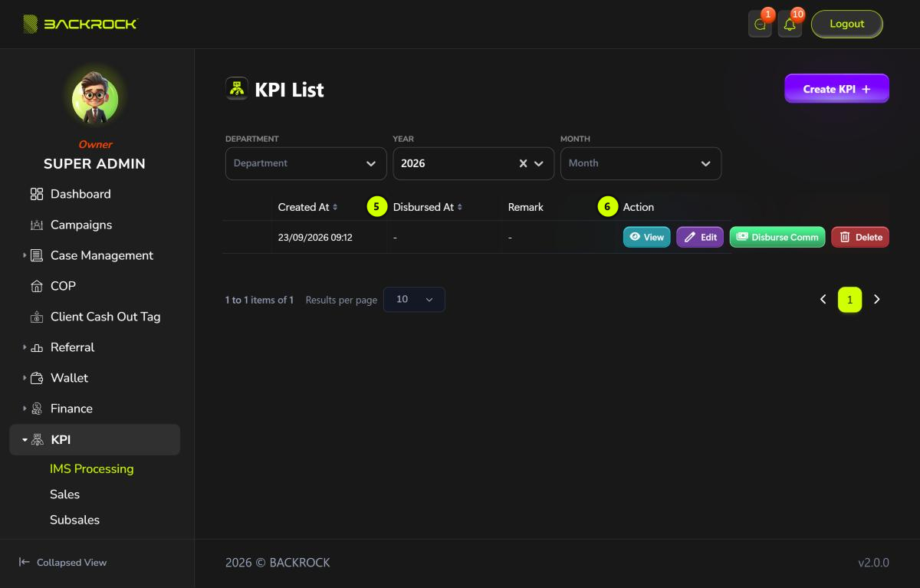Clear the 2026 year selection
The width and height of the screenshot is (920, 588).
pyautogui.click(x=524, y=163)
